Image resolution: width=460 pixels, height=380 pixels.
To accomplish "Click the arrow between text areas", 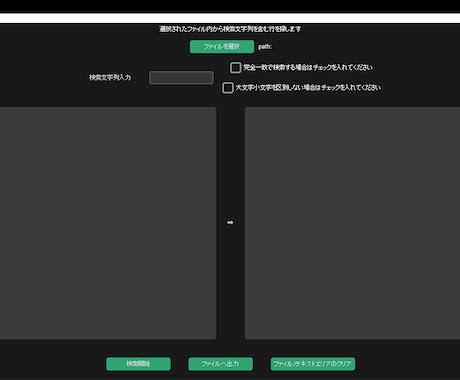I will [x=230, y=222].
